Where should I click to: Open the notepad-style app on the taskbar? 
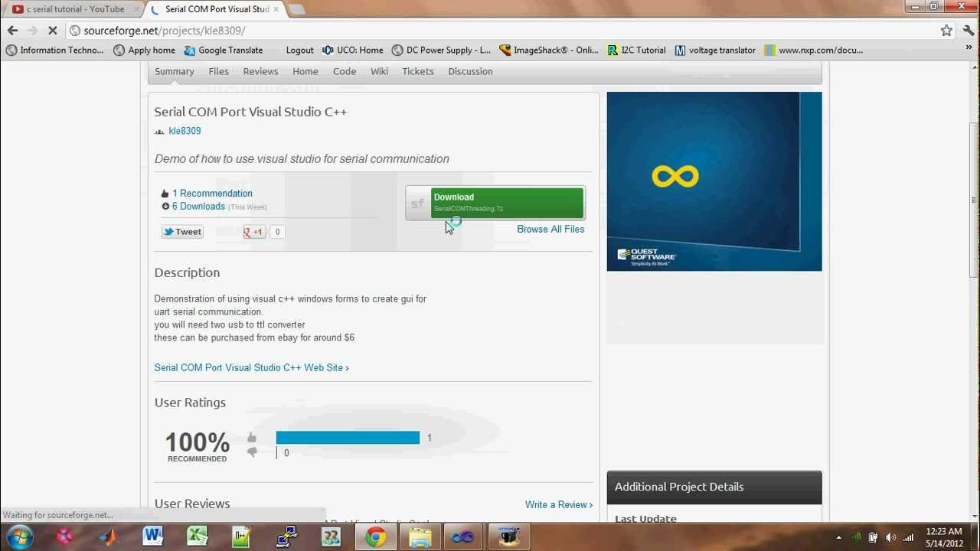coord(242,536)
